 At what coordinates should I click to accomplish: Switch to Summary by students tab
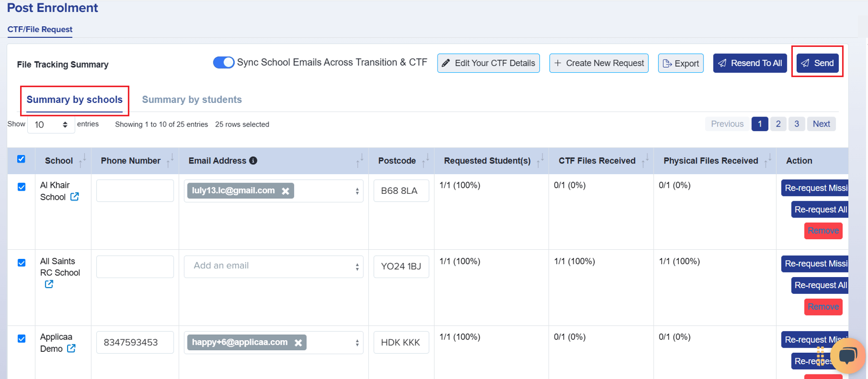pyautogui.click(x=192, y=99)
